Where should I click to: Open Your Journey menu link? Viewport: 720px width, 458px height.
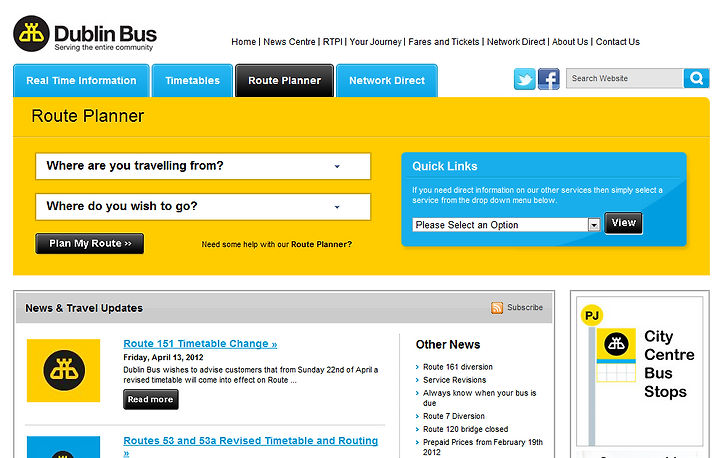pos(375,42)
